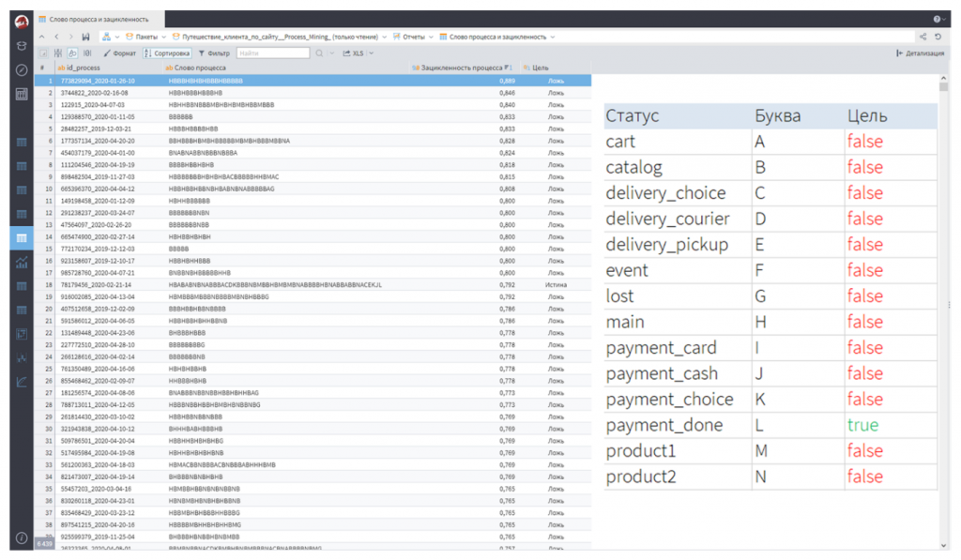Click the 6 439 row count indicator
This screenshot has height=560, width=961.
(44, 543)
